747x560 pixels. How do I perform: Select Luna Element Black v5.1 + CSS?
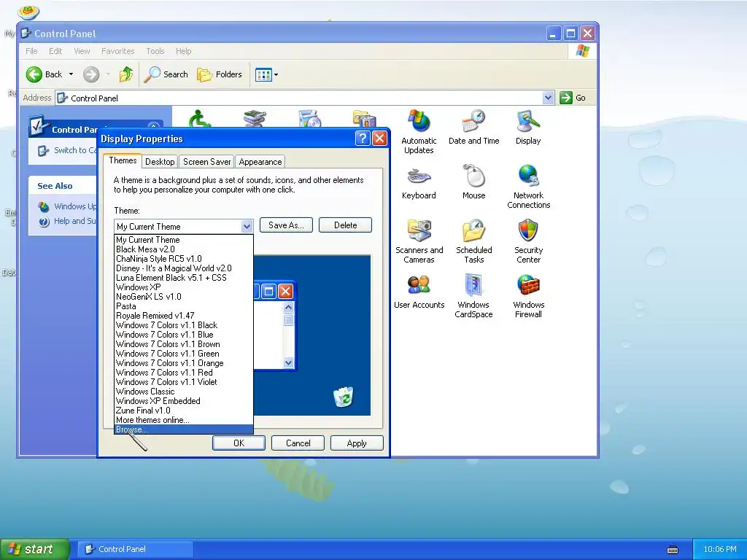tap(184, 278)
